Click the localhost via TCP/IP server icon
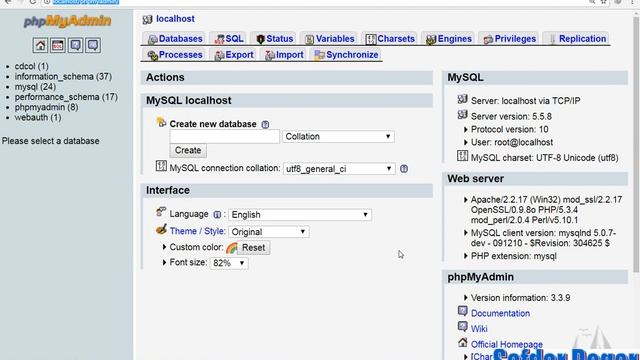640x360 pixels. point(462,99)
